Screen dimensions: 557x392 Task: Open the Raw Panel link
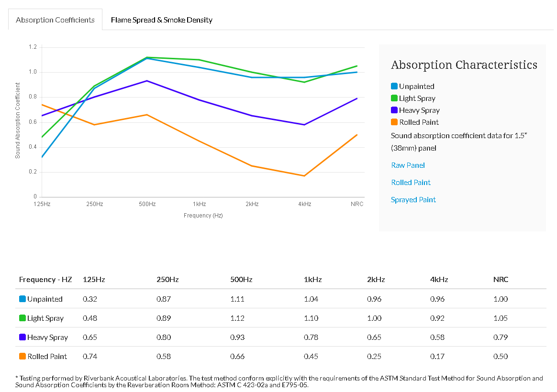click(x=408, y=165)
